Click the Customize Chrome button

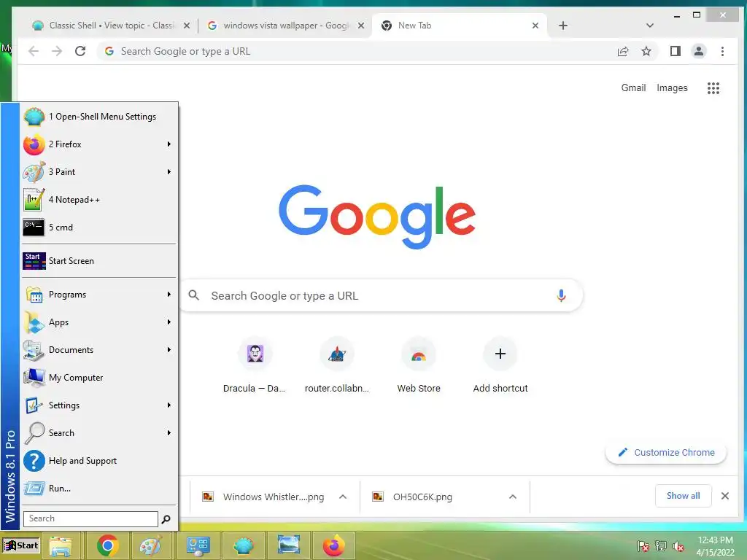click(x=666, y=452)
